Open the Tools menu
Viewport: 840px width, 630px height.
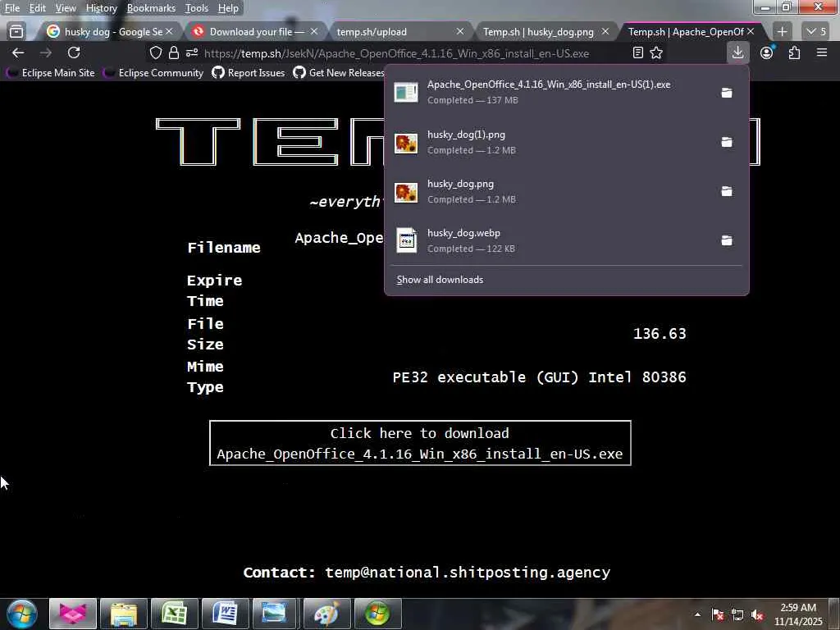(197, 8)
